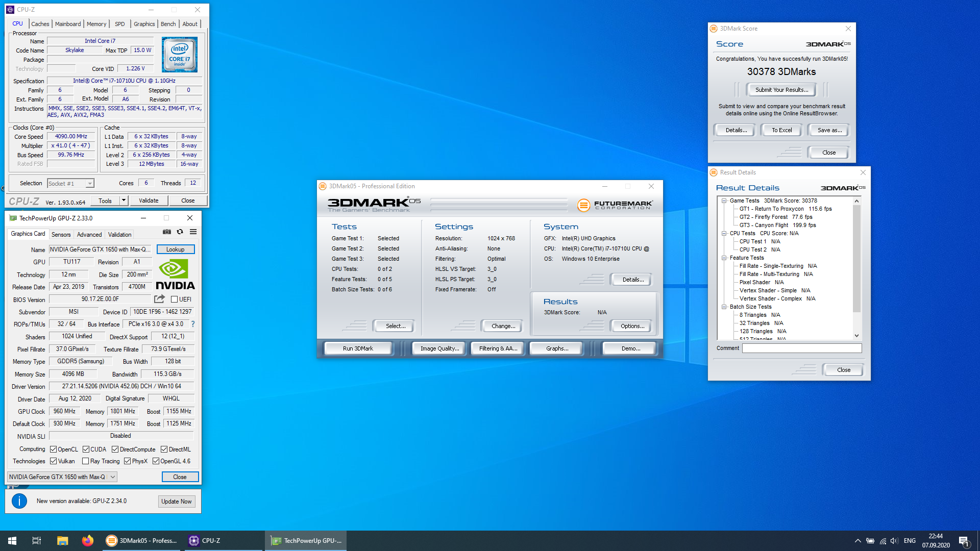Toggle the DirectML checkbox
Screen dimensions: 980x551
click(x=164, y=449)
